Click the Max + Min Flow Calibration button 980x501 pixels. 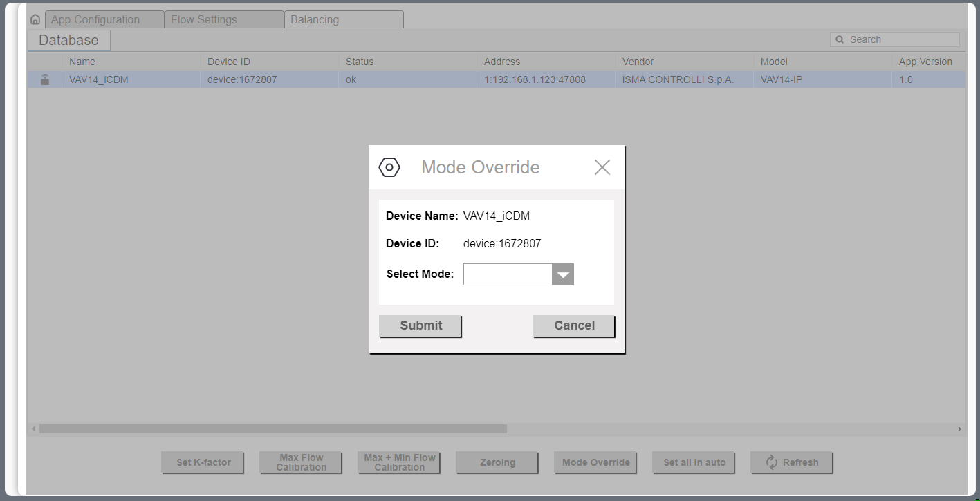399,462
